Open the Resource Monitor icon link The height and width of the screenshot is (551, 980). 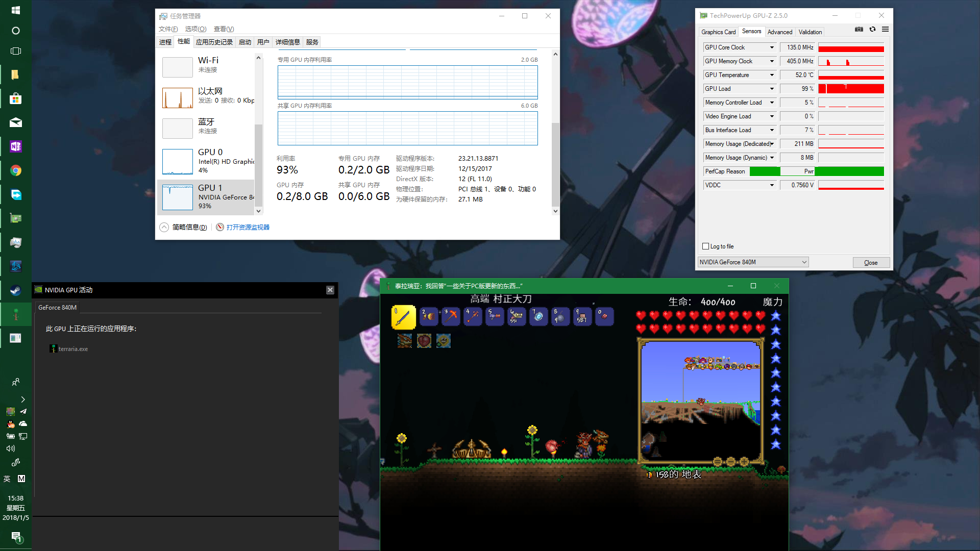220,227
